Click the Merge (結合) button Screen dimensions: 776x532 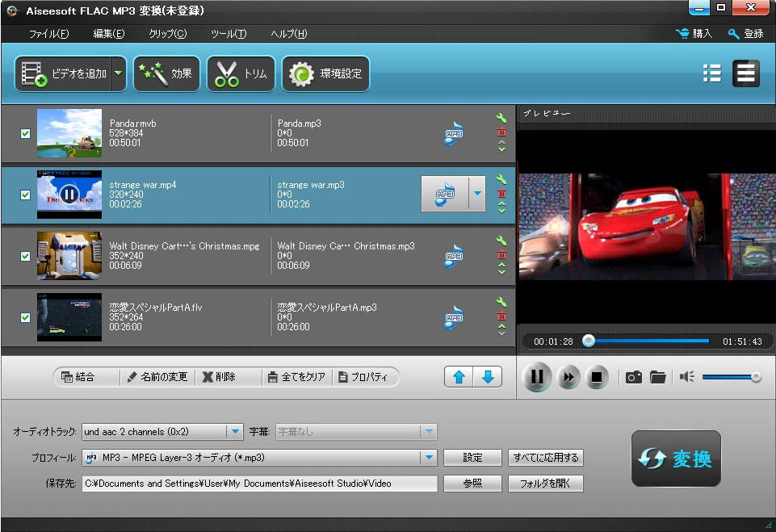78,377
